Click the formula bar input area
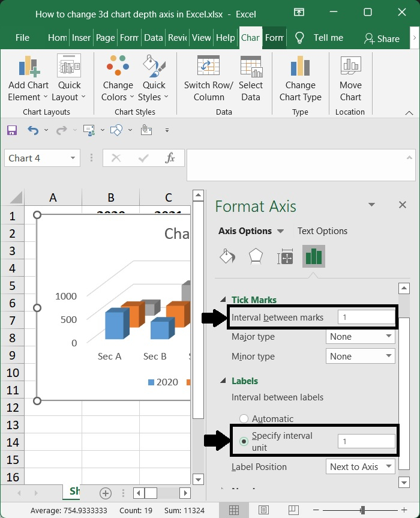The height and width of the screenshot is (518, 420). tap(301, 164)
